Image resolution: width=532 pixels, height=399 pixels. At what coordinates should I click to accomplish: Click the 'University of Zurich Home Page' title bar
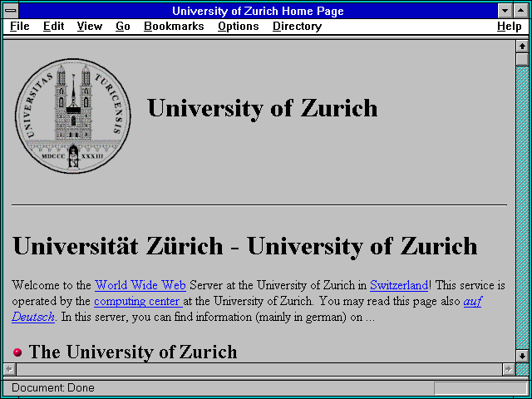(x=258, y=11)
